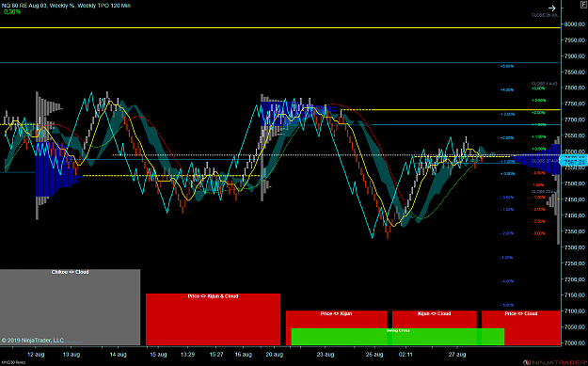Click the 15 aug date label
588x366 pixels.
click(x=158, y=355)
